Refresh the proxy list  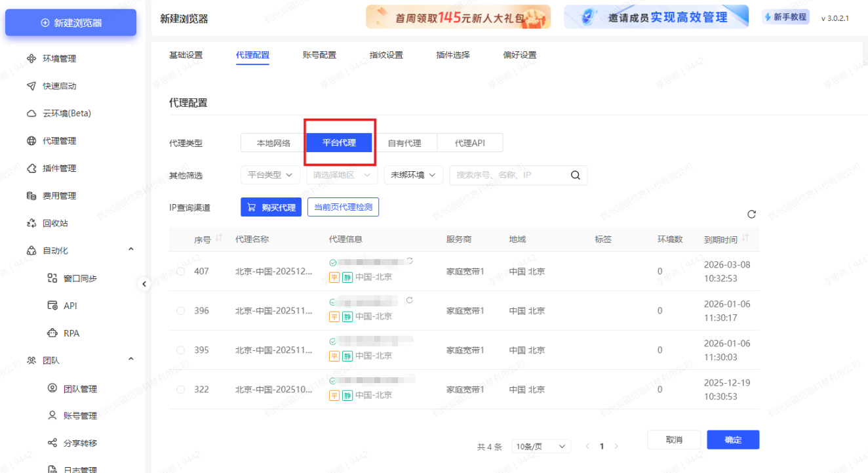pyautogui.click(x=751, y=213)
